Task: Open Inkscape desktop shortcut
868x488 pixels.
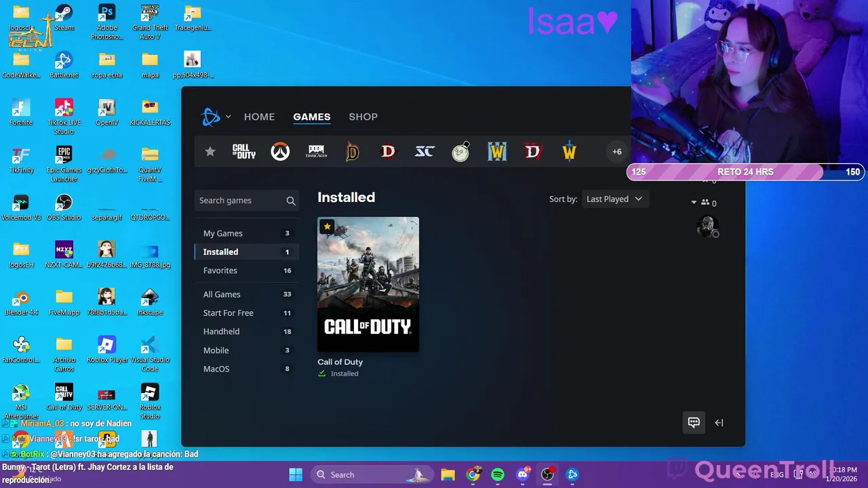Action: (x=150, y=302)
